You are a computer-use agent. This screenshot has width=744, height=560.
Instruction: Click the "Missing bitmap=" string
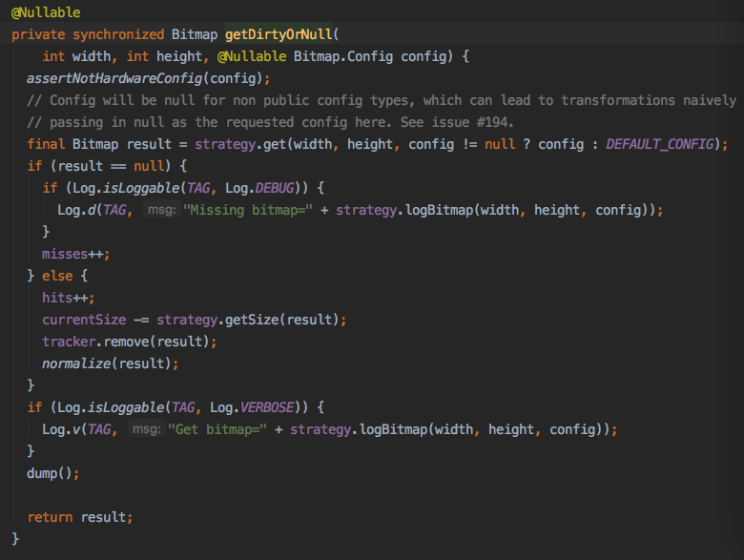click(248, 210)
